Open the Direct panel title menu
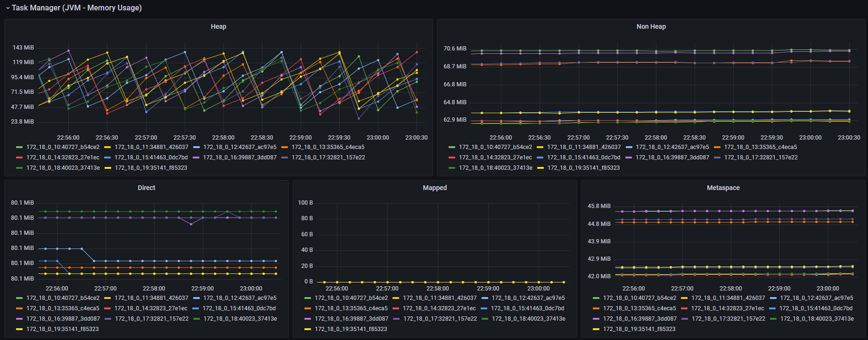Image resolution: width=868 pixels, height=340 pixels. click(x=146, y=188)
